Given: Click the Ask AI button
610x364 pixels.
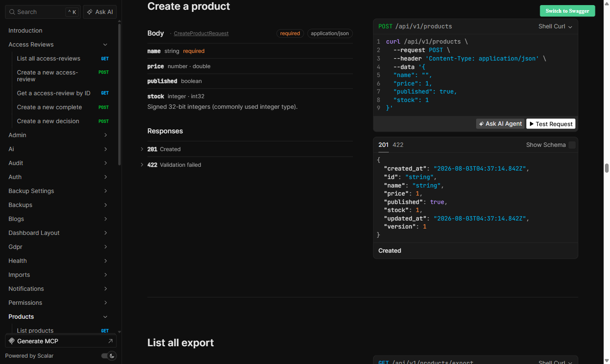Looking at the screenshot, I should [100, 12].
